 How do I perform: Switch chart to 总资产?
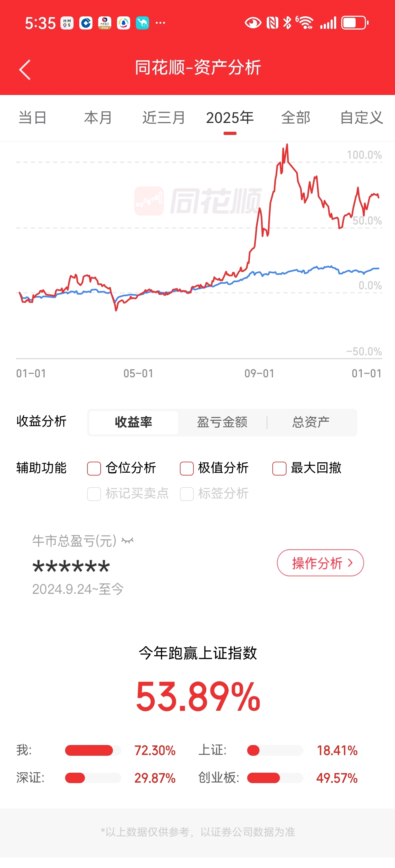[x=311, y=422]
